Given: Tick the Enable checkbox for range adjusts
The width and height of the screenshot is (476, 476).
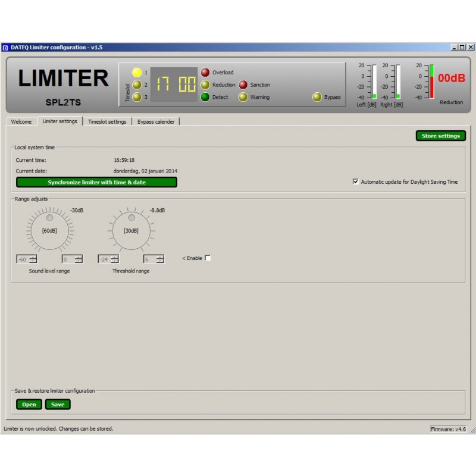Looking at the screenshot, I should point(208,258).
